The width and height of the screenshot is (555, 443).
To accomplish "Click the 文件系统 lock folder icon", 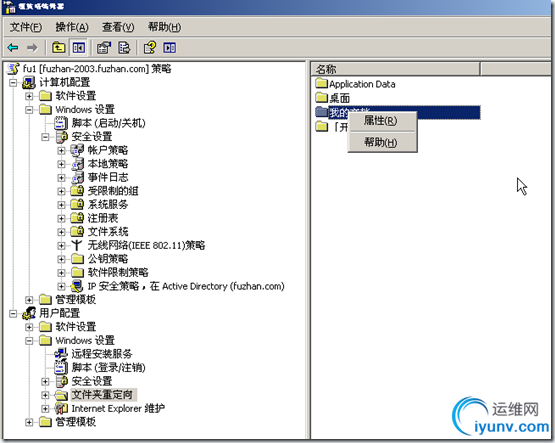I will 77,231.
